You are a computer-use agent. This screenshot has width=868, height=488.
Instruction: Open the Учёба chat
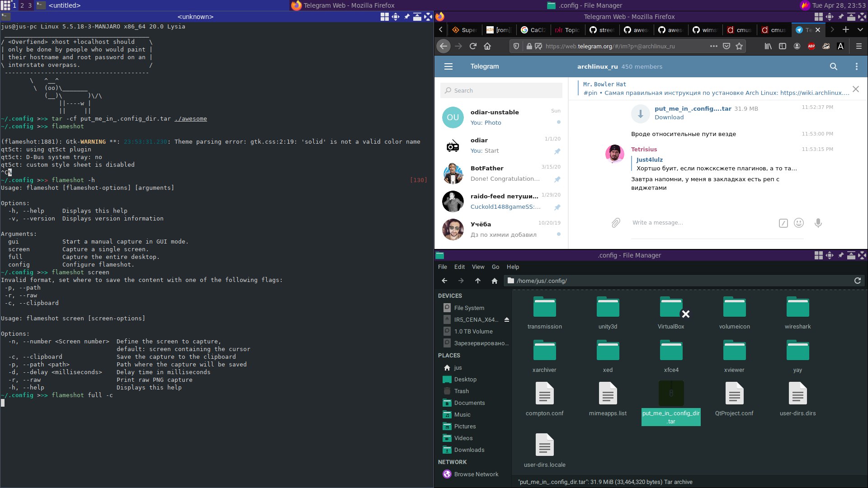coord(502,230)
